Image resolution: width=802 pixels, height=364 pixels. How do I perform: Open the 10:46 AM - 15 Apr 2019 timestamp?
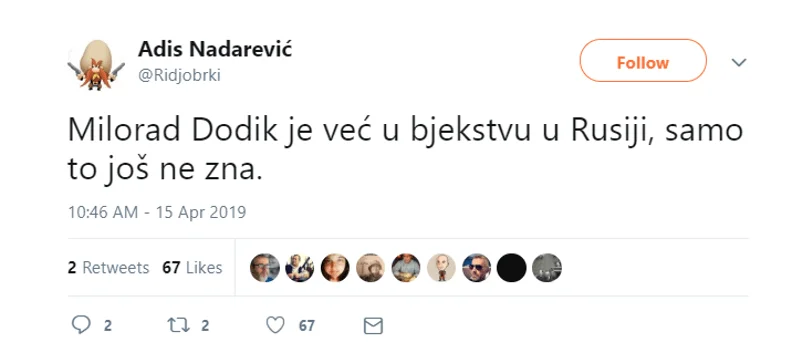157,212
